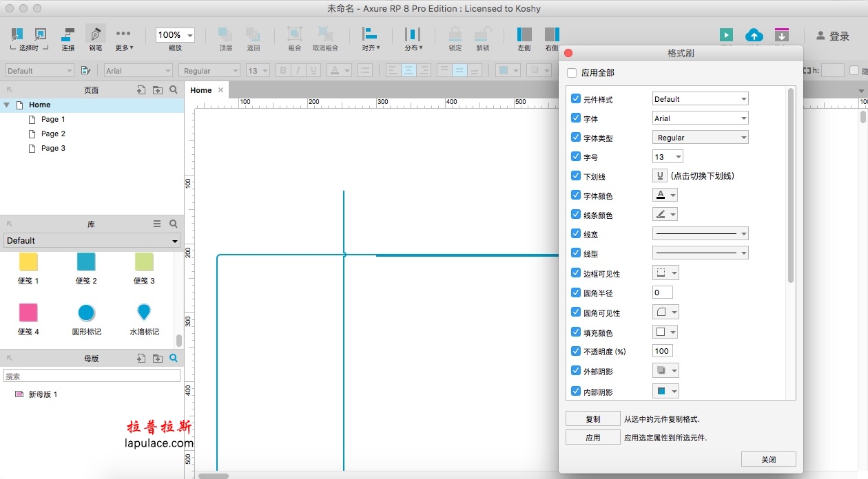Click the 复制 button
This screenshot has width=868, height=479.
(x=592, y=419)
